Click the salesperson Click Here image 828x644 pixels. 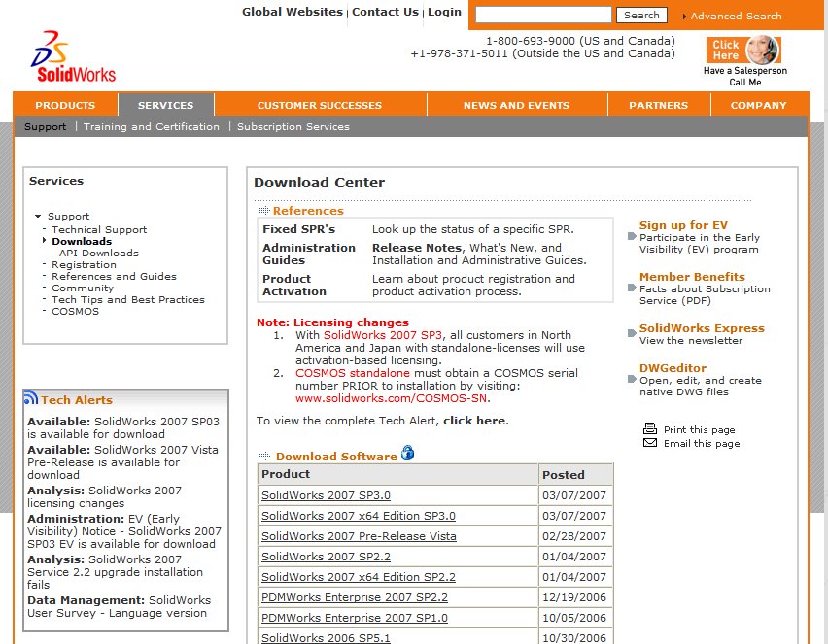(743, 50)
